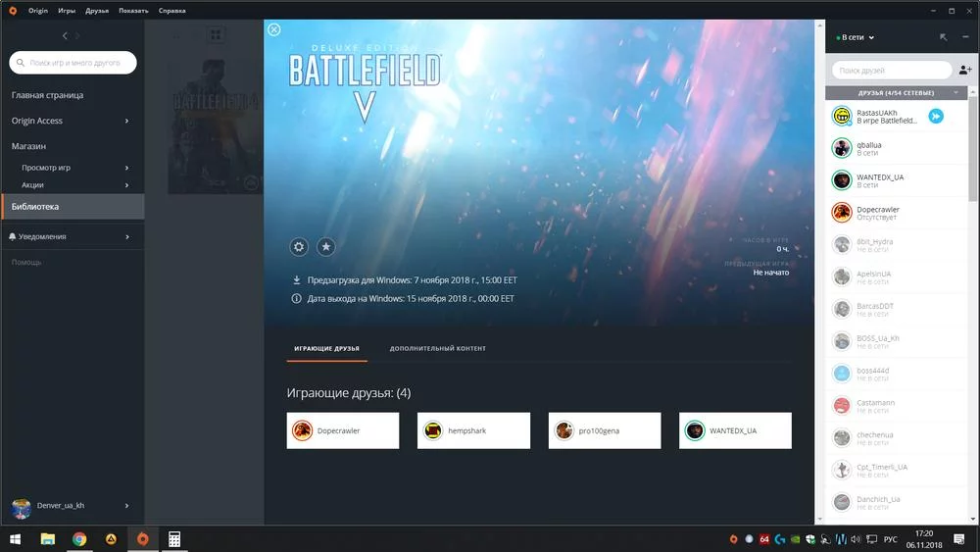Open WANTEDX_UA's playing friend card
Viewport: 980px width, 552px height.
point(735,430)
